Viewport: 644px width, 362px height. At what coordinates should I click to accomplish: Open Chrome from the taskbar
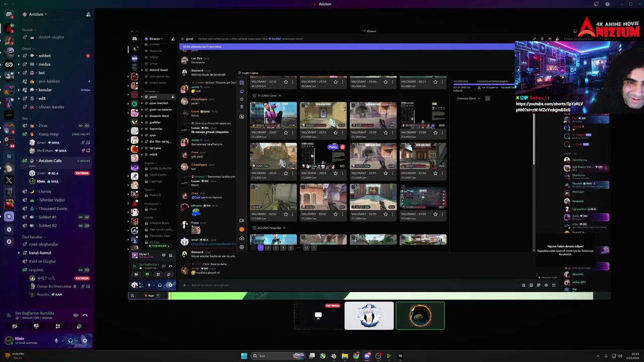[356, 356]
